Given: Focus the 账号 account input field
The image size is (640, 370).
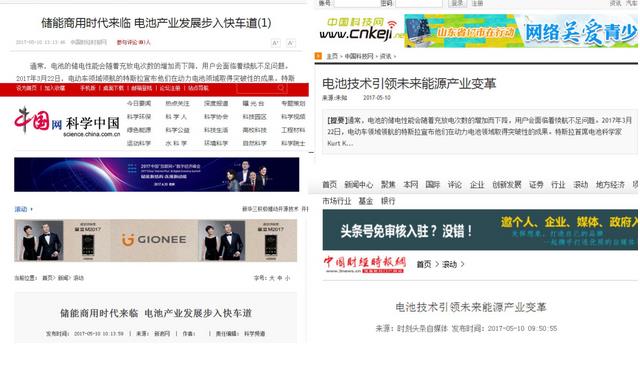Looking at the screenshot, I should [x=356, y=3].
